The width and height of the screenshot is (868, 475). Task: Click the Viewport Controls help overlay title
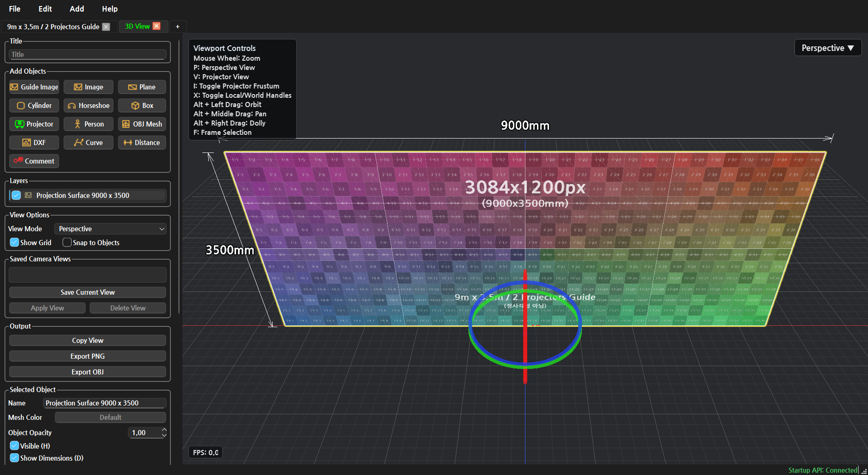(x=225, y=48)
